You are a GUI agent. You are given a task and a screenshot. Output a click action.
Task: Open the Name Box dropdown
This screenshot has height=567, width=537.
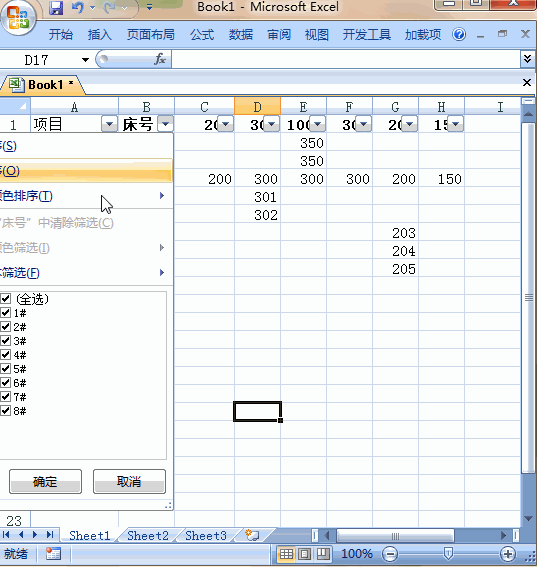(x=85, y=60)
